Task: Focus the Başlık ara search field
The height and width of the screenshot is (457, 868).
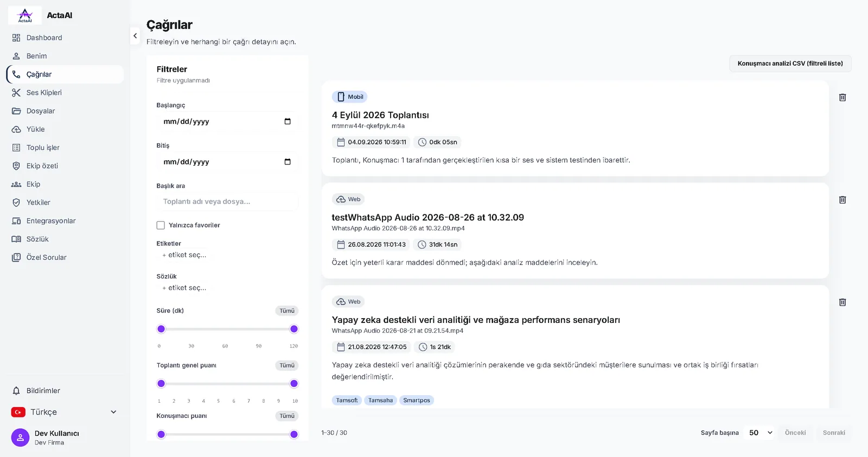Action: [227, 202]
